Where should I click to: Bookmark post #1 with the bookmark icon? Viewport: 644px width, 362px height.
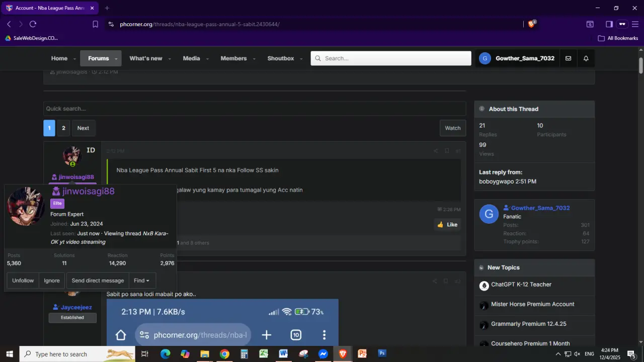446,151
